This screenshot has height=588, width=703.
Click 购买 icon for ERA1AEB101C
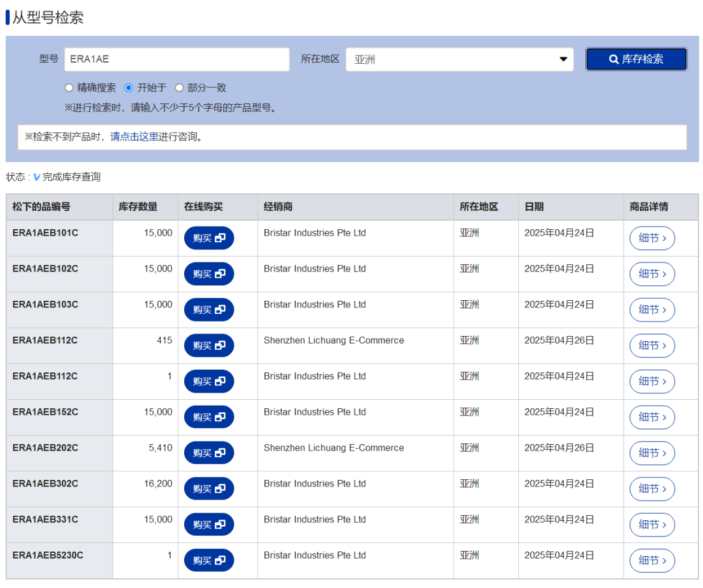209,238
